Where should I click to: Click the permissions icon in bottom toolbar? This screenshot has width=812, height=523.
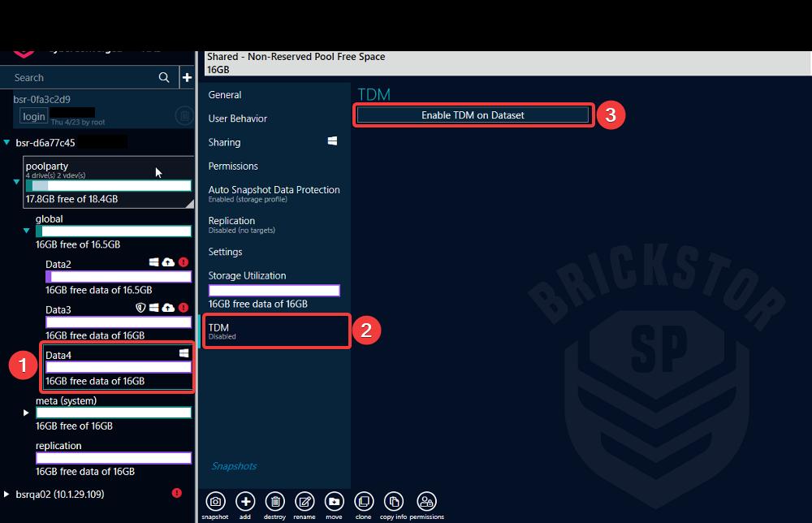click(x=425, y=502)
